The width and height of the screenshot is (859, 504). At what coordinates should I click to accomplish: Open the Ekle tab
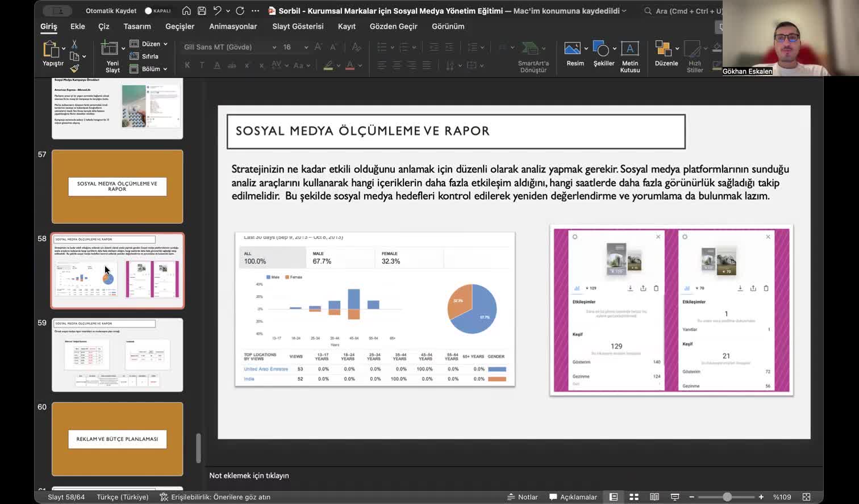pos(78,26)
